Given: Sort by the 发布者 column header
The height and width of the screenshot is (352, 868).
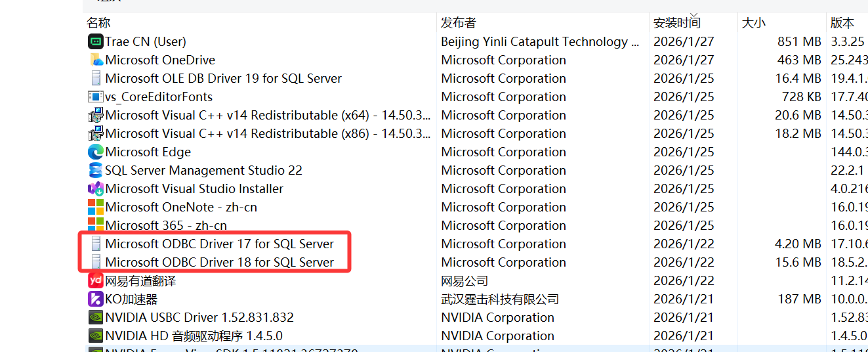Looking at the screenshot, I should tap(459, 22).
